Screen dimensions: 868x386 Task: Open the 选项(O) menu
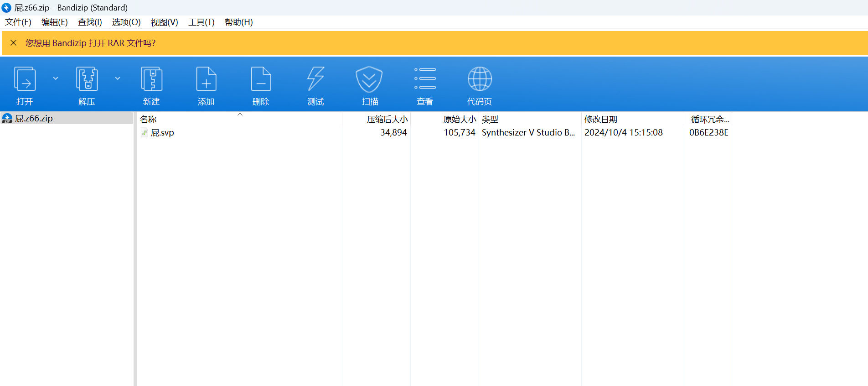click(x=126, y=22)
